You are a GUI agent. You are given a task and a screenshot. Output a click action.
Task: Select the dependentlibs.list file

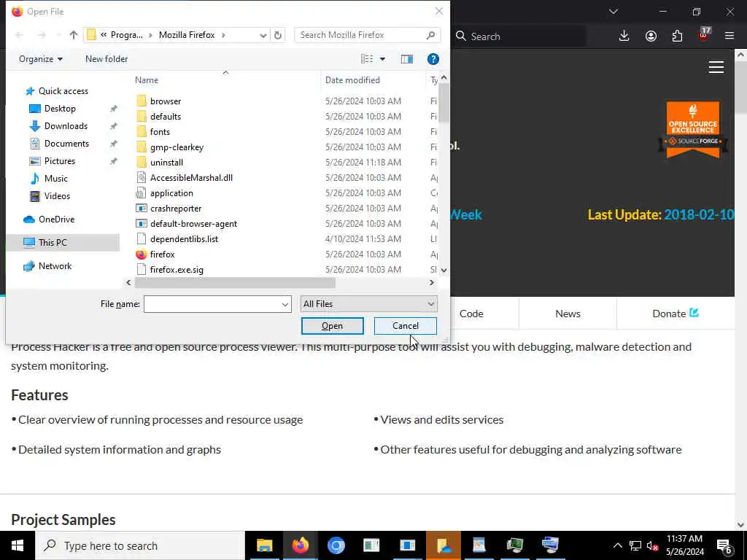184,239
